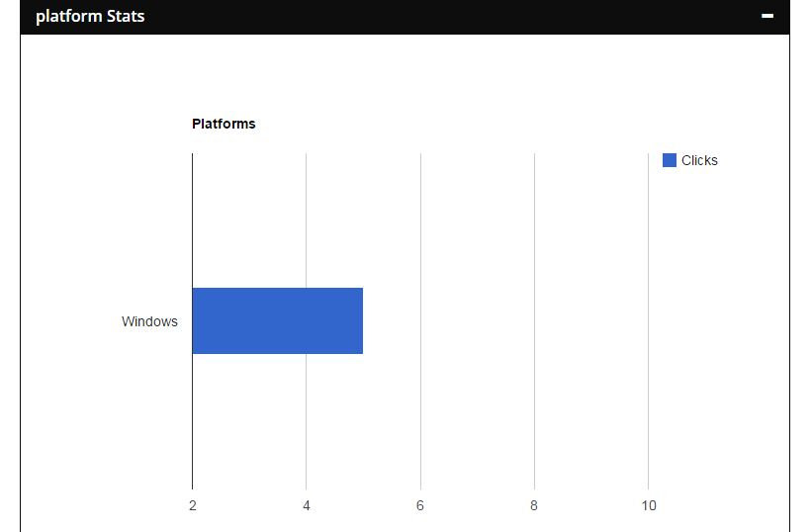This screenshot has width=812, height=532.
Task: Click the Platforms chart title
Action: 224,124
